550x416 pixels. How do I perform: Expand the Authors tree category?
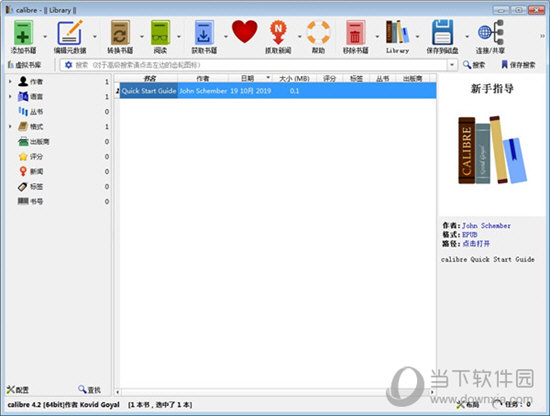pyautogui.click(x=10, y=81)
